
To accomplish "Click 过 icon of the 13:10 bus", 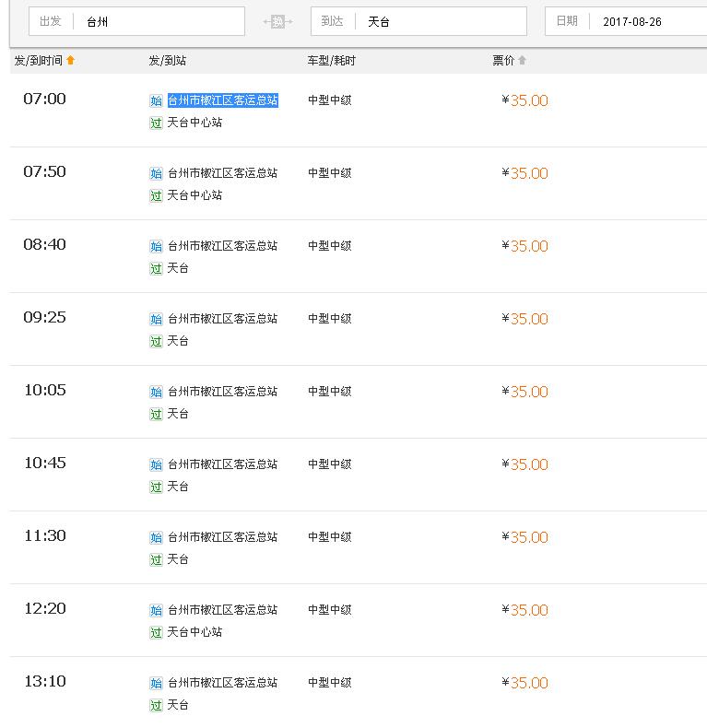I will [156, 705].
